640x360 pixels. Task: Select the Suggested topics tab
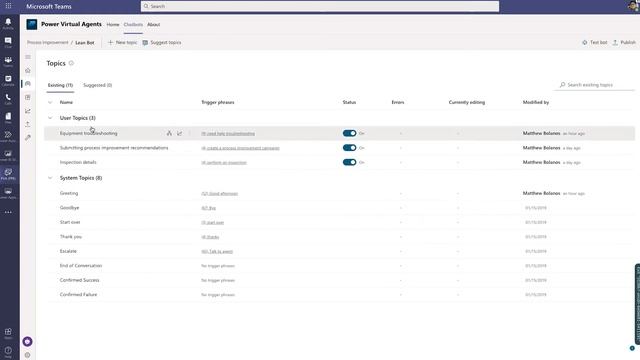point(98,85)
